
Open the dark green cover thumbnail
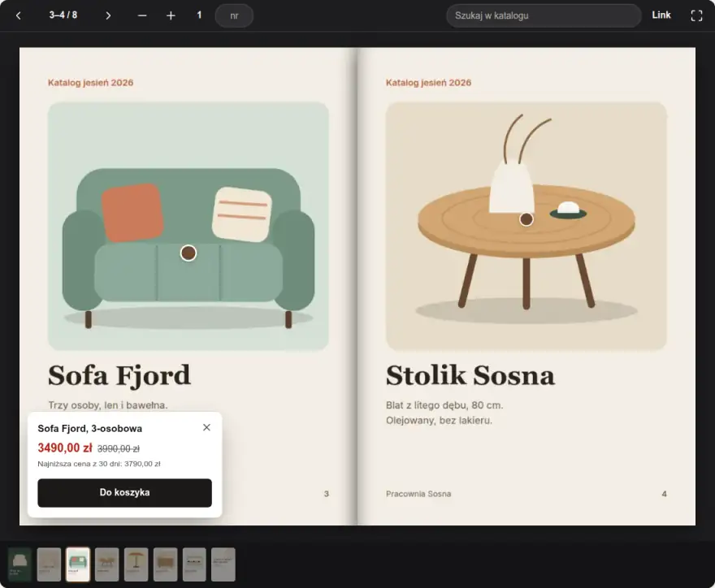click(x=19, y=564)
